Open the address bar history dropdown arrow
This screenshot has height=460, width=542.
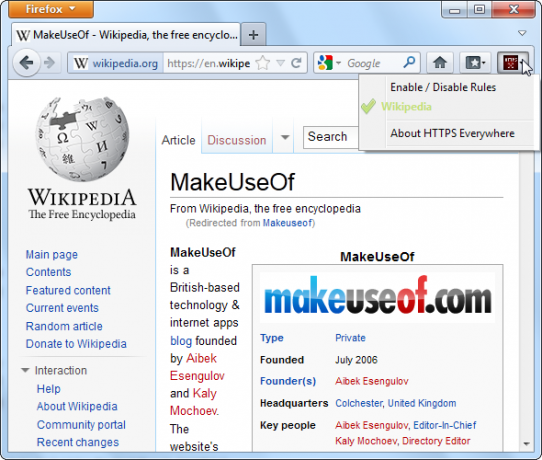point(280,63)
